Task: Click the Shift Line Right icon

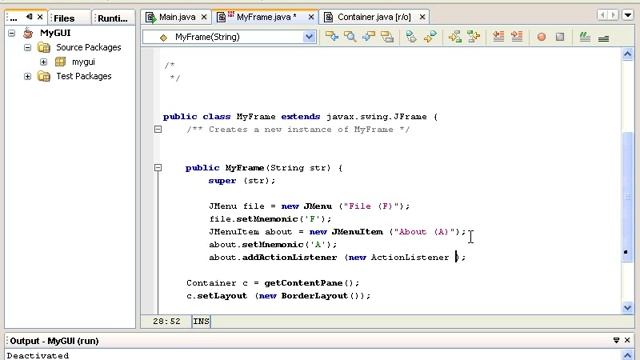Action: pos(517,37)
